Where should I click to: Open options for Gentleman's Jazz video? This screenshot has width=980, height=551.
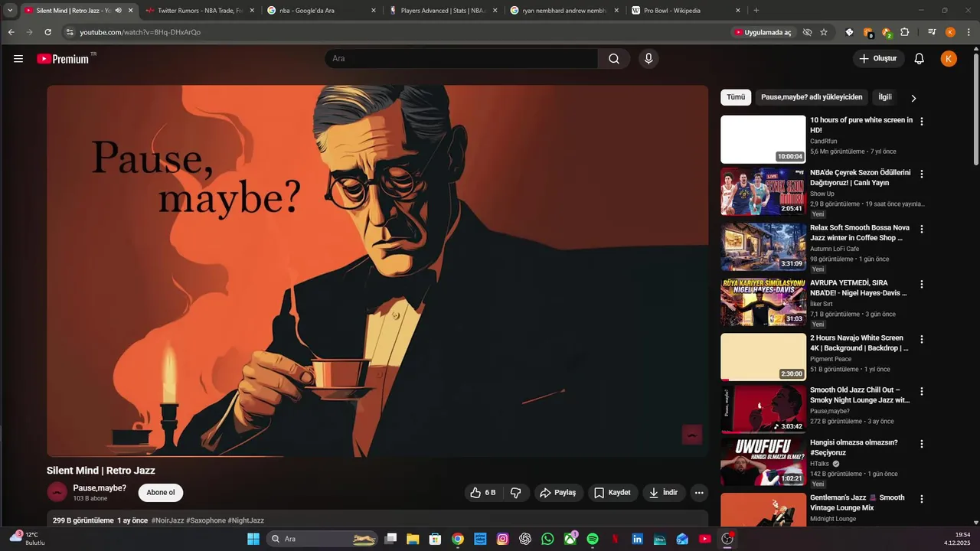click(922, 499)
